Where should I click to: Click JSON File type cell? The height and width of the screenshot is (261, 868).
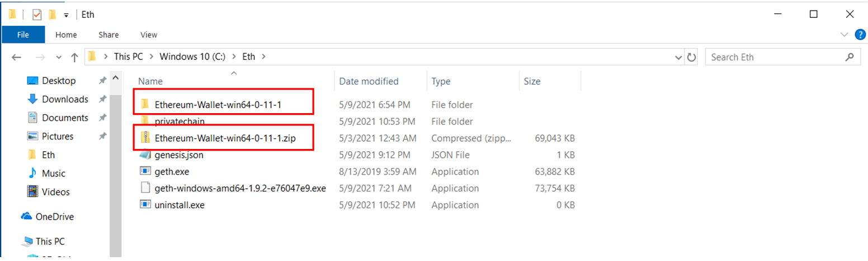click(x=450, y=155)
